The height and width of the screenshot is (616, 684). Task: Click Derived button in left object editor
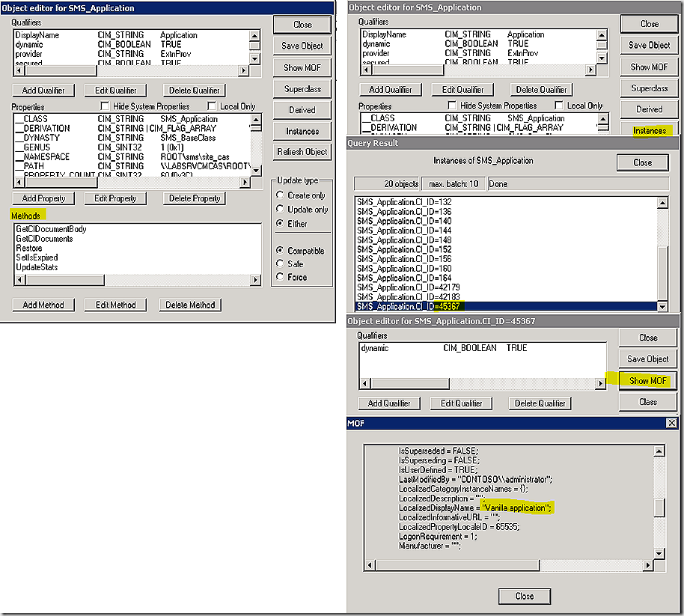point(302,110)
